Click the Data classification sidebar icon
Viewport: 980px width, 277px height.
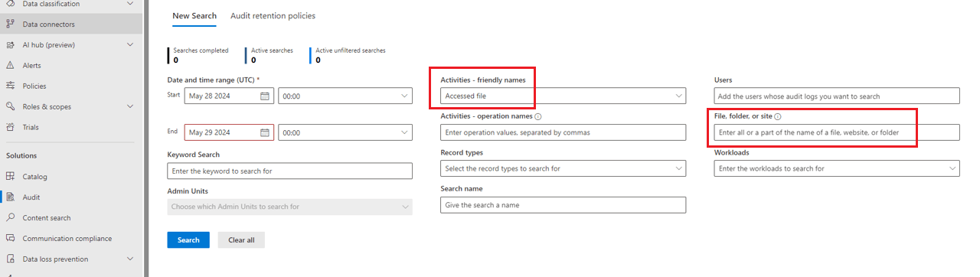pyautogui.click(x=11, y=4)
